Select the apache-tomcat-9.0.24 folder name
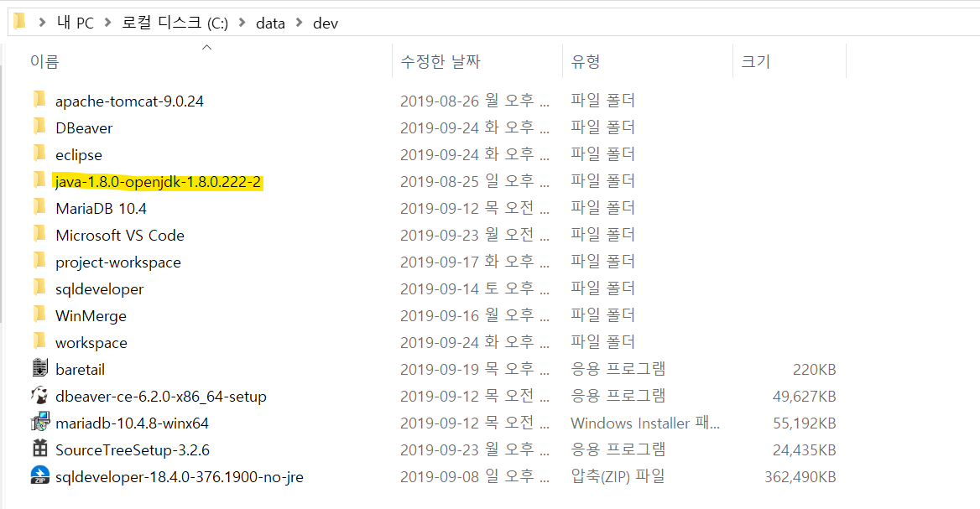Image resolution: width=980 pixels, height=509 pixels. pos(129,101)
